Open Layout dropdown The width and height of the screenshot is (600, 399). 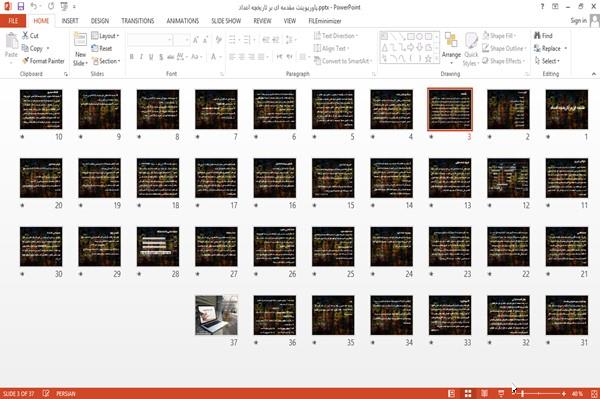pos(105,36)
